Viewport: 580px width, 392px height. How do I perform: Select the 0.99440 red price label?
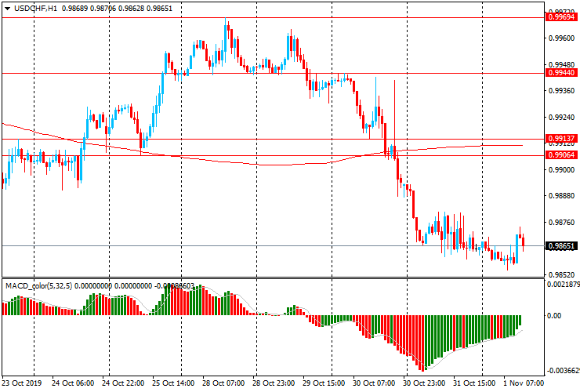561,73
